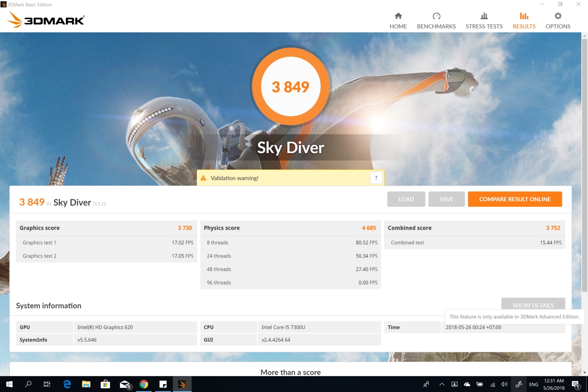Open validation warning help question mark
The width and height of the screenshot is (588, 392).
376,178
